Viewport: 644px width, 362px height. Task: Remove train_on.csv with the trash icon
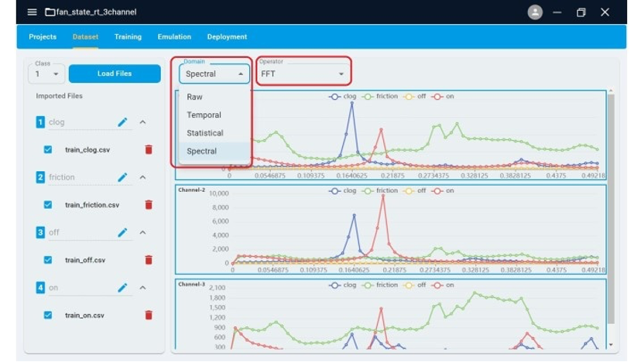149,315
